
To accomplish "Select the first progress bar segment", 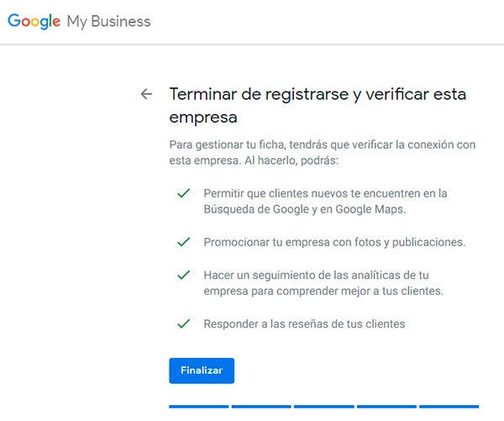I will click(198, 407).
